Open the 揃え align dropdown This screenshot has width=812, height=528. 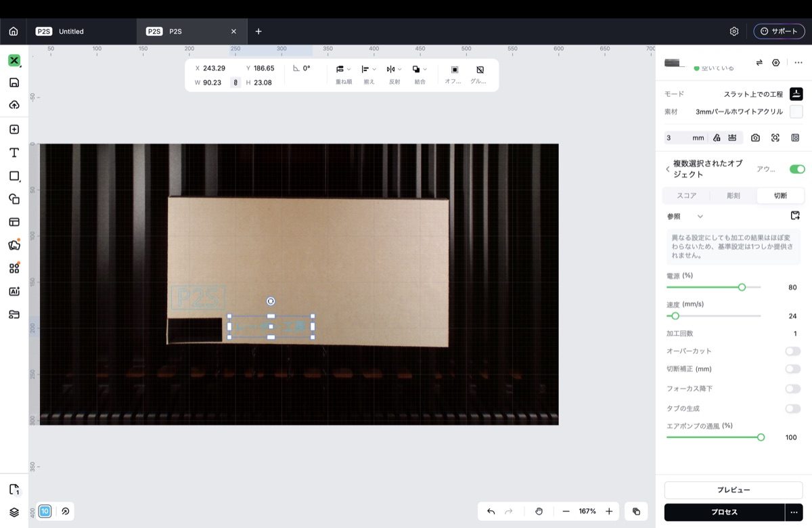pyautogui.click(x=369, y=74)
